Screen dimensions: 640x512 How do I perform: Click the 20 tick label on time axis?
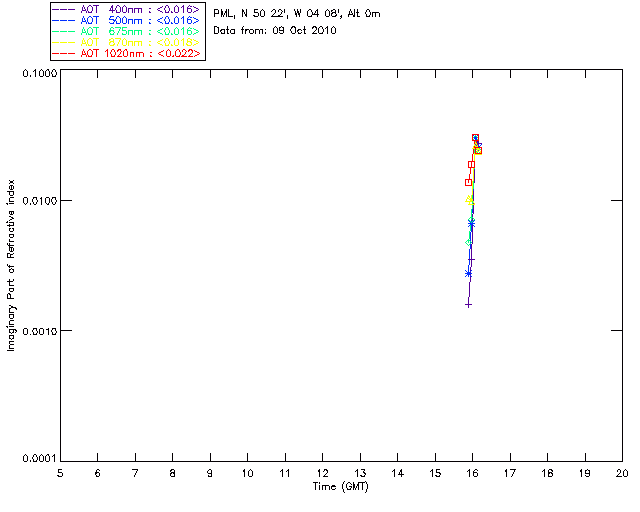click(621, 472)
